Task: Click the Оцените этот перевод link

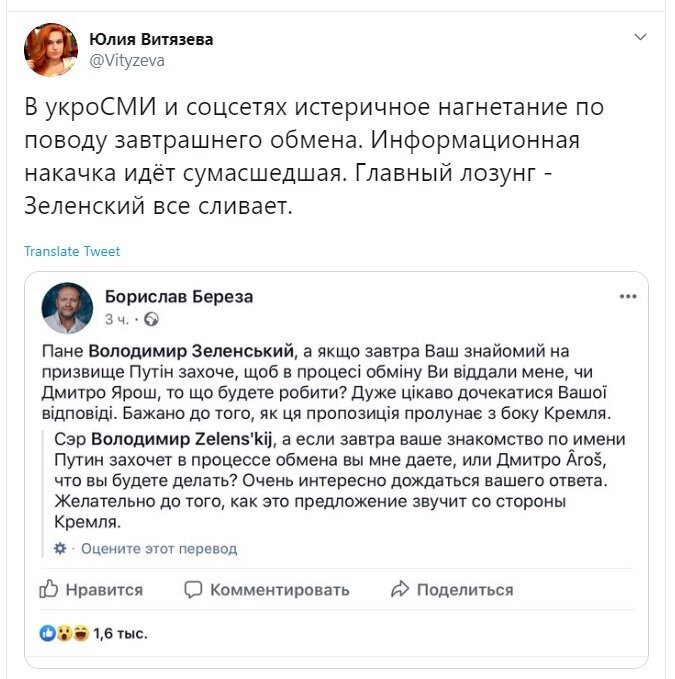Action: point(159,549)
